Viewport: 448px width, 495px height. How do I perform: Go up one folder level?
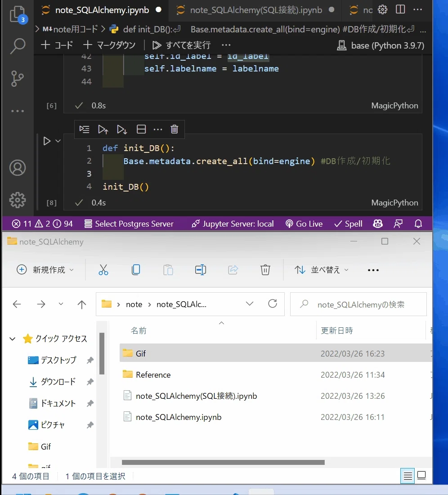click(82, 304)
